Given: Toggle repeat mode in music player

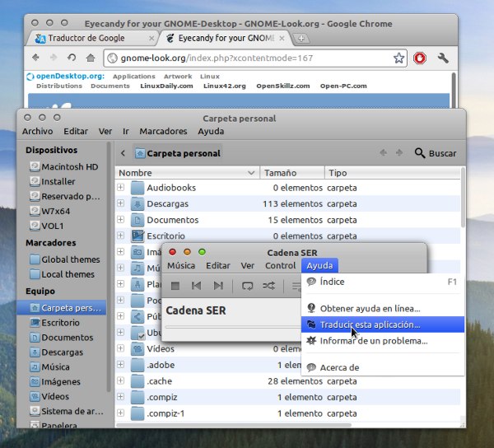Looking at the screenshot, I should (x=247, y=286).
